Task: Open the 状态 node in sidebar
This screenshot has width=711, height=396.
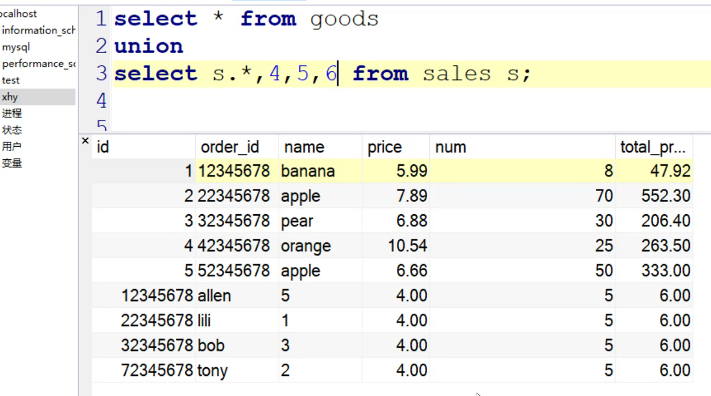Action: (x=12, y=130)
